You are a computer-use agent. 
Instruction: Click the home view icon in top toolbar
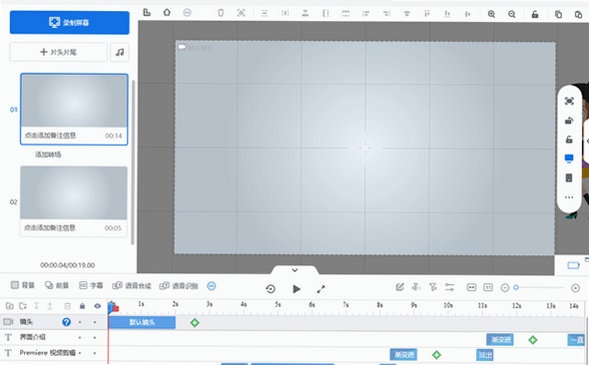pos(167,12)
